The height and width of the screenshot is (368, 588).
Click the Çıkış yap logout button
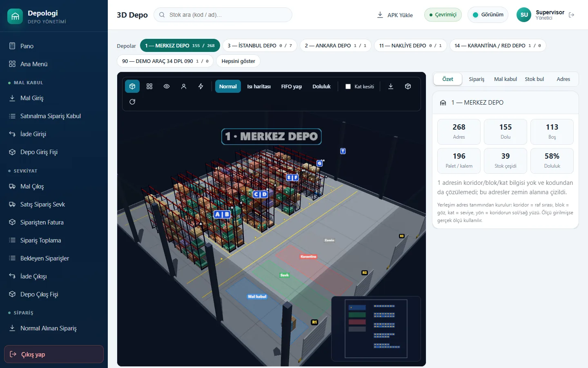[x=54, y=354]
